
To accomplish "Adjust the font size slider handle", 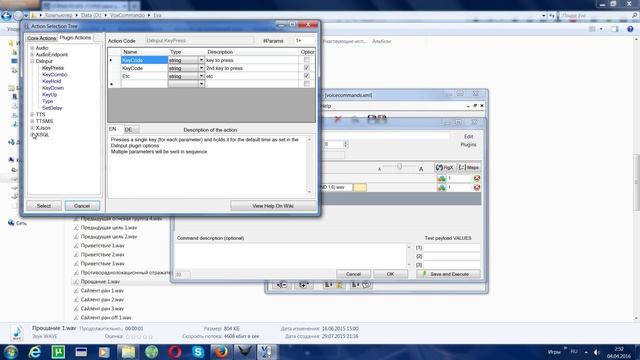I will (400, 167).
